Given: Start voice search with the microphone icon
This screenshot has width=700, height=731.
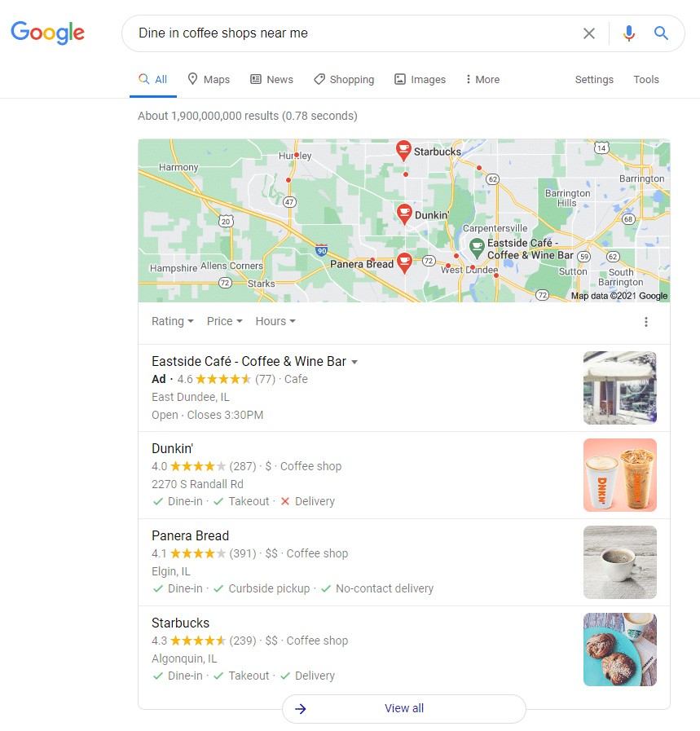Looking at the screenshot, I should (628, 33).
